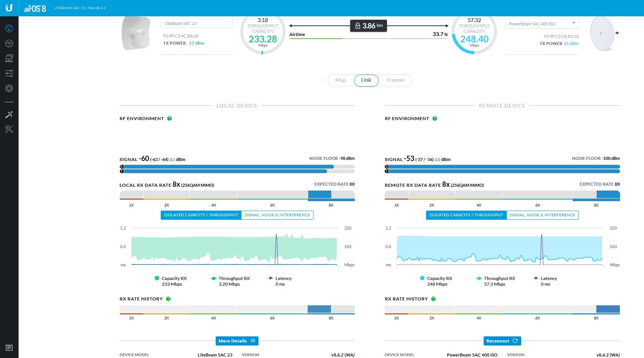
Task: Open the log viewer icon at sidebar bottom
Action: (9, 348)
